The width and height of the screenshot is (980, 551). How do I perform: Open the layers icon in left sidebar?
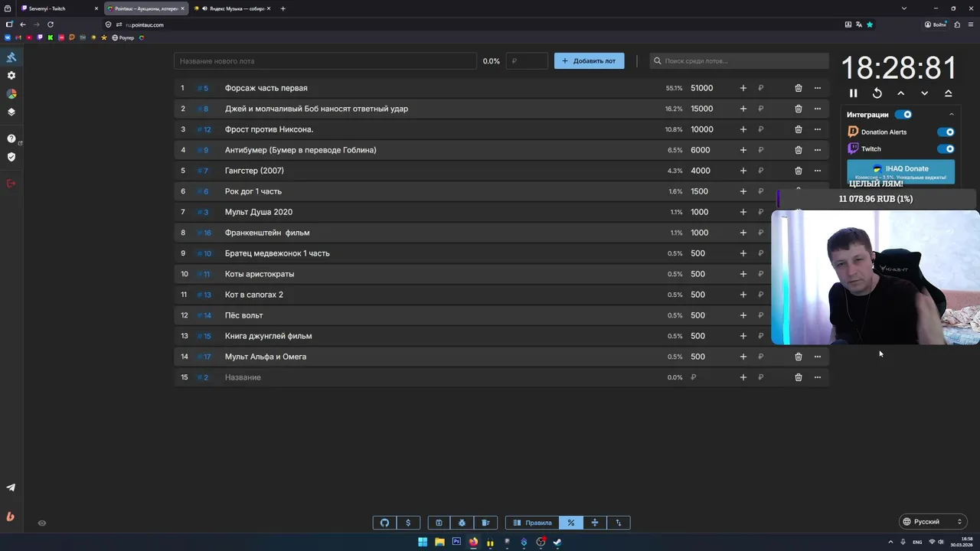(x=11, y=112)
